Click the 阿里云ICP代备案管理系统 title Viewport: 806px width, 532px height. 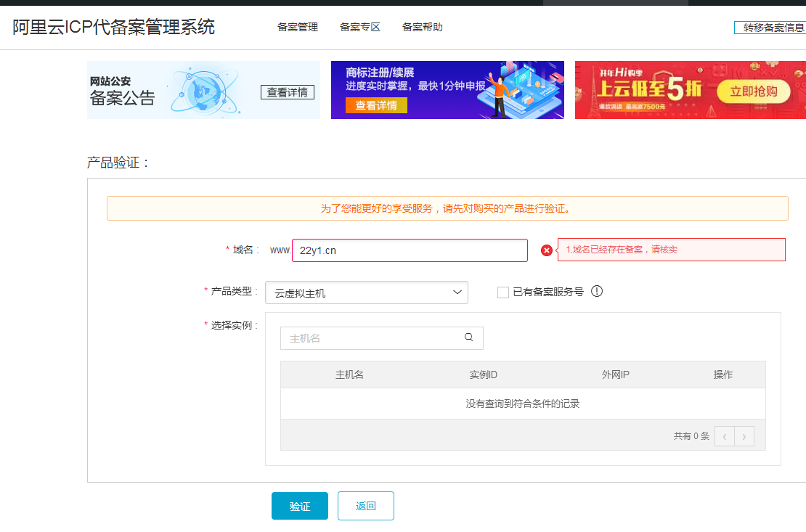click(113, 28)
